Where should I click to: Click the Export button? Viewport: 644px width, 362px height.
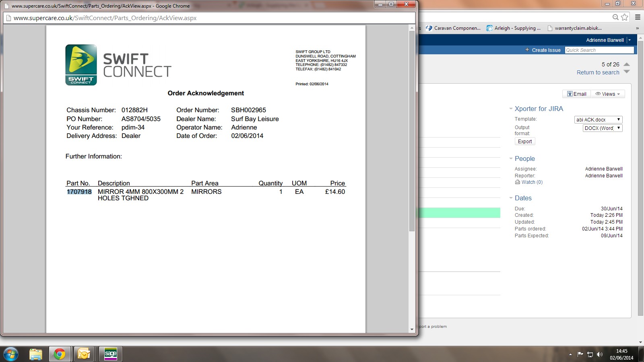pyautogui.click(x=525, y=142)
